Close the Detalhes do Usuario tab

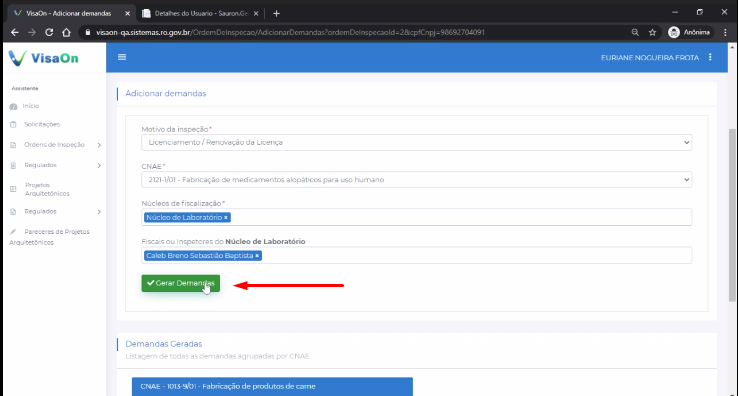click(256, 14)
